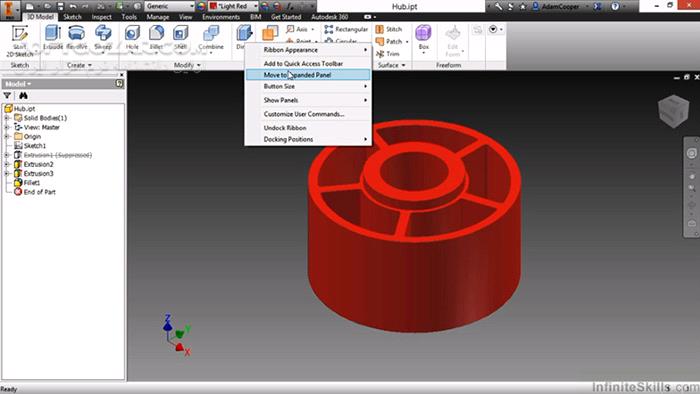The height and width of the screenshot is (394, 700).
Task: Start a 2D Sketch
Action: click(x=20, y=41)
